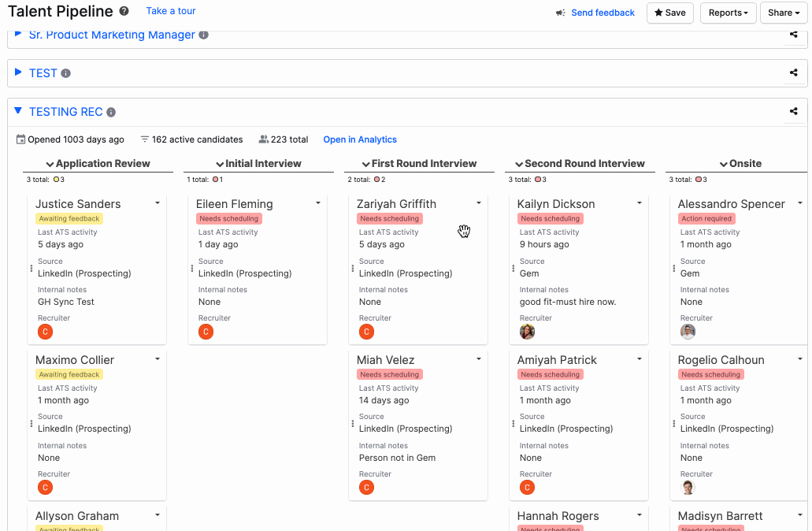The width and height of the screenshot is (812, 531).
Task: Click info icon next to TESTING REC
Action: click(x=111, y=113)
